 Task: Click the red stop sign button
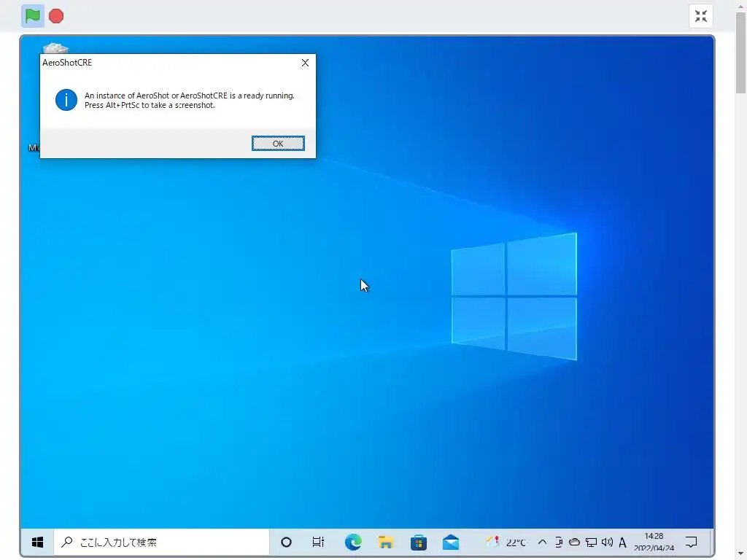[56, 16]
